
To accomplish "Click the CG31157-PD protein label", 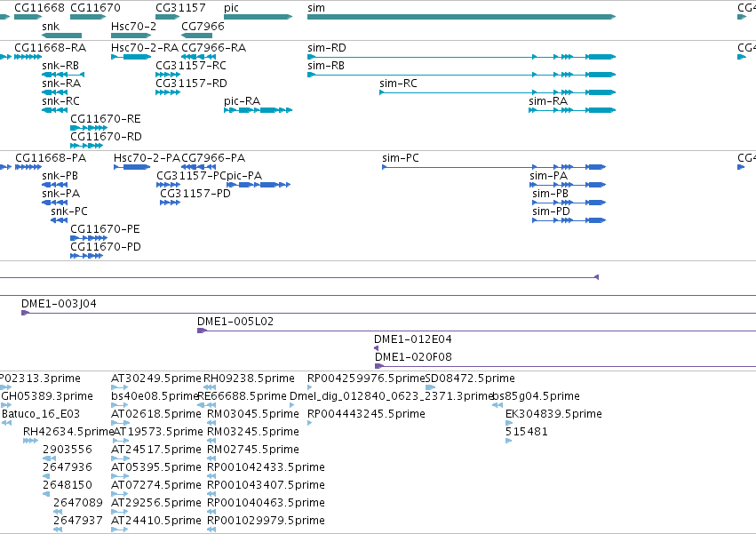I will [195, 194].
